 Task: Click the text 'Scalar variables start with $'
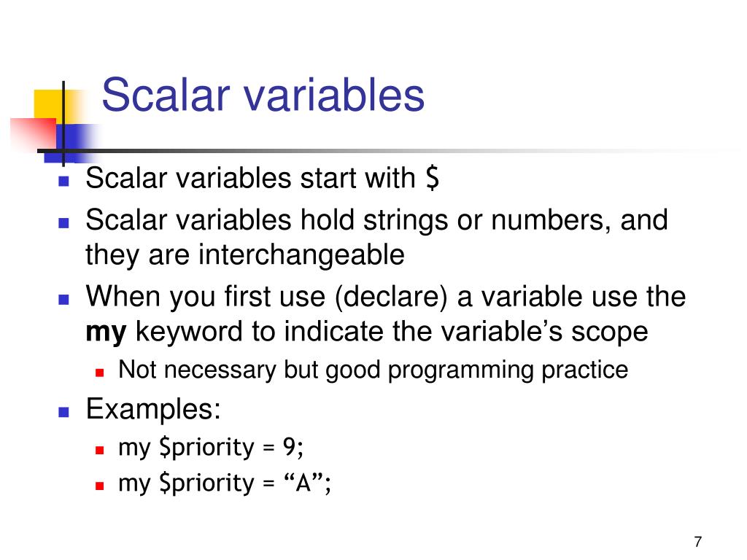[x=262, y=178]
